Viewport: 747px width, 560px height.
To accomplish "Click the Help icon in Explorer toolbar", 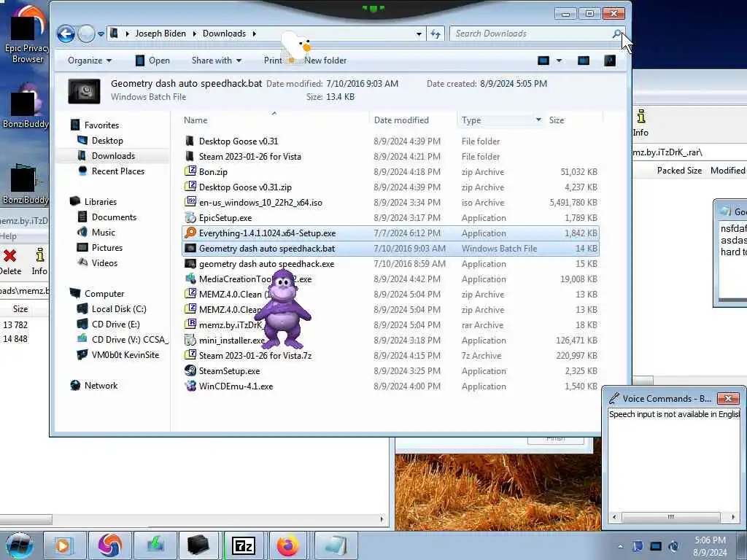I will 610,61.
